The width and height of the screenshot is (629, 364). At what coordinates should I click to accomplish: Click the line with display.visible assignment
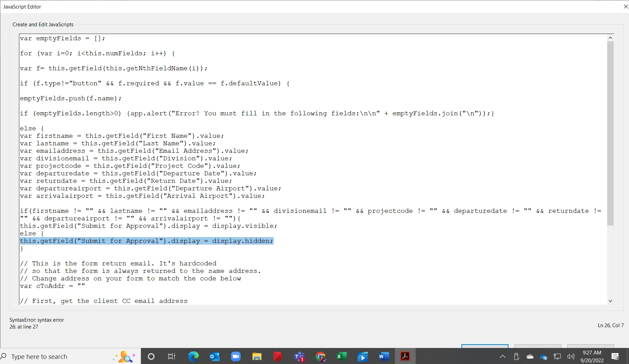[x=148, y=226]
